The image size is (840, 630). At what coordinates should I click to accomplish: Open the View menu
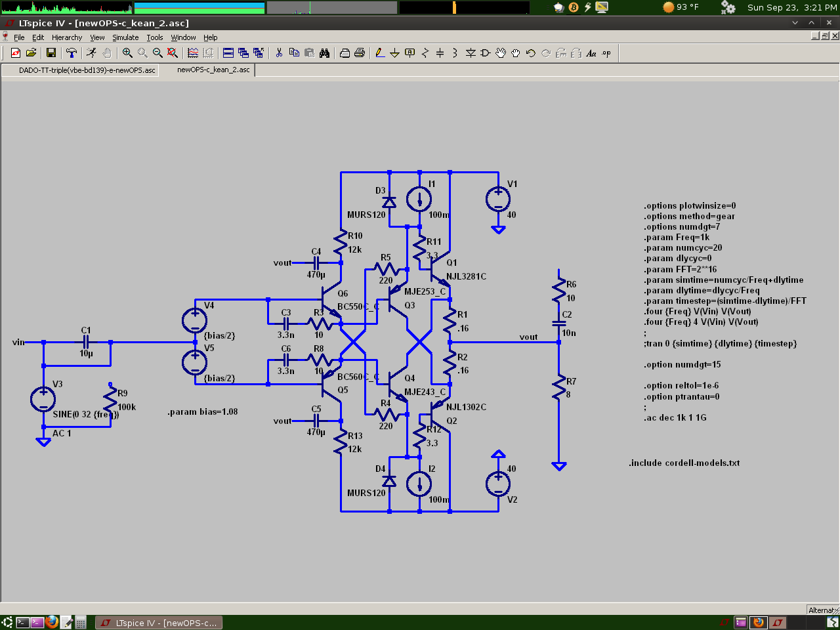click(x=97, y=37)
